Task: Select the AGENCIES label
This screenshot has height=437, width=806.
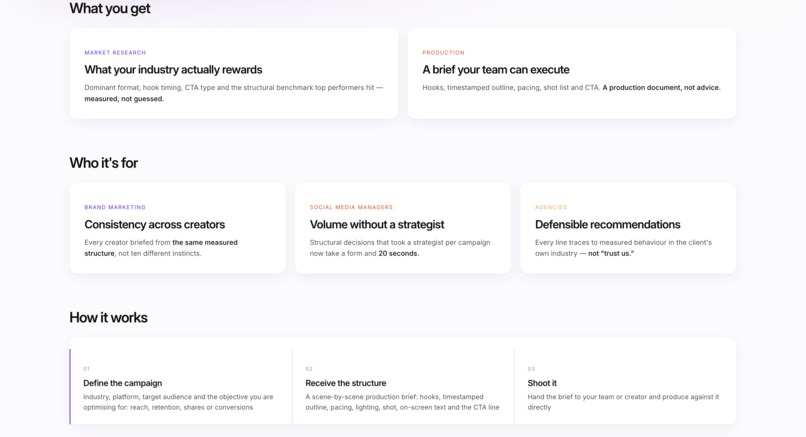Action: [x=551, y=207]
